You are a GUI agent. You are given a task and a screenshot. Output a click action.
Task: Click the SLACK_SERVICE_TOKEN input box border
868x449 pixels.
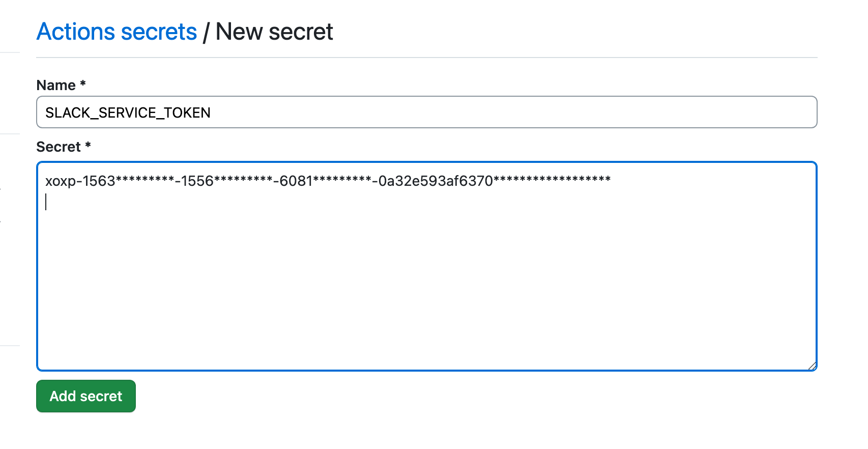point(426,98)
